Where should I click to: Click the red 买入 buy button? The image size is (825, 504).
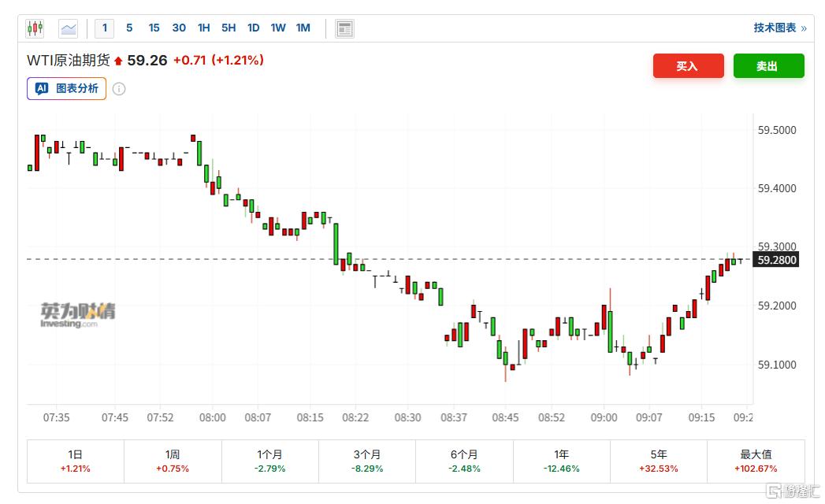tap(688, 66)
